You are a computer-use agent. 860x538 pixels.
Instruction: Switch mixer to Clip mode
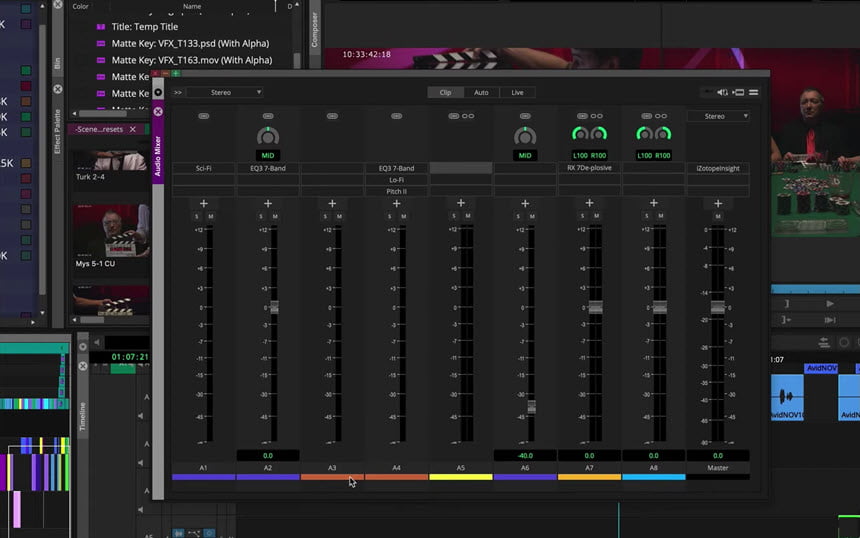click(445, 93)
